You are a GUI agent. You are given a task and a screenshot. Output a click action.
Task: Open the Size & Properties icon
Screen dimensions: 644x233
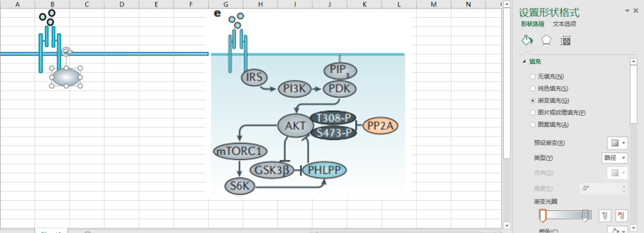pos(565,41)
